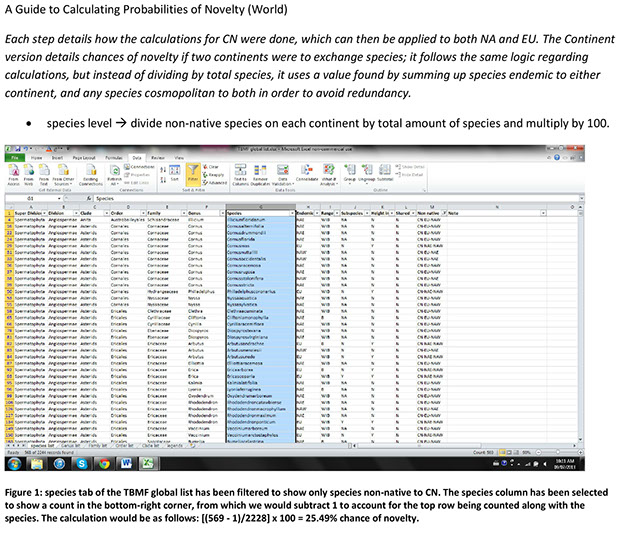Select the Page Layout view status button

tap(509, 453)
